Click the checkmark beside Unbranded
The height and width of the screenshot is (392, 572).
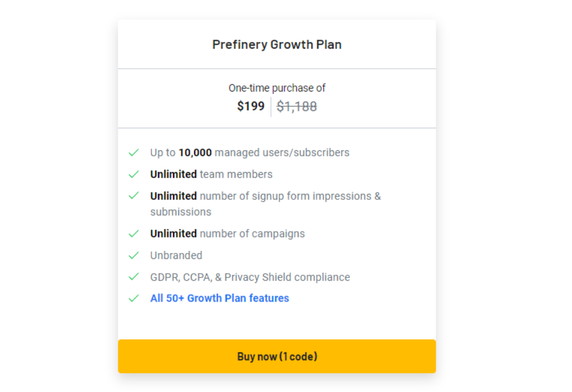pos(134,255)
